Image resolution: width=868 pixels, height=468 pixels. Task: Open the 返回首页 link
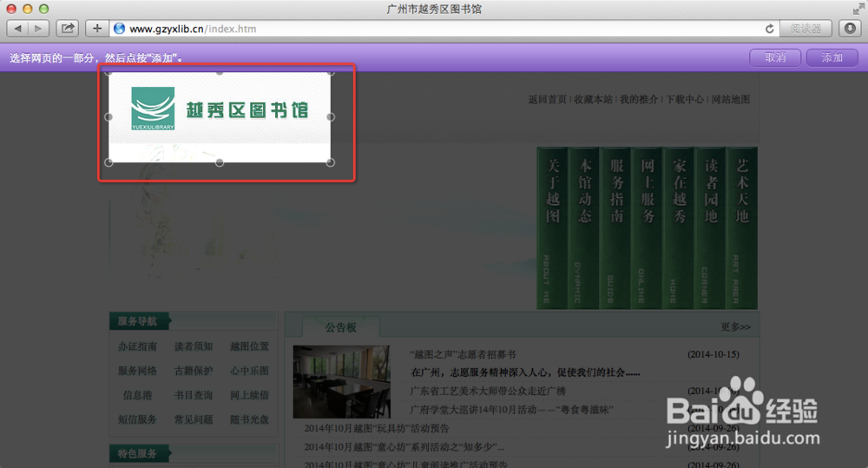(548, 99)
